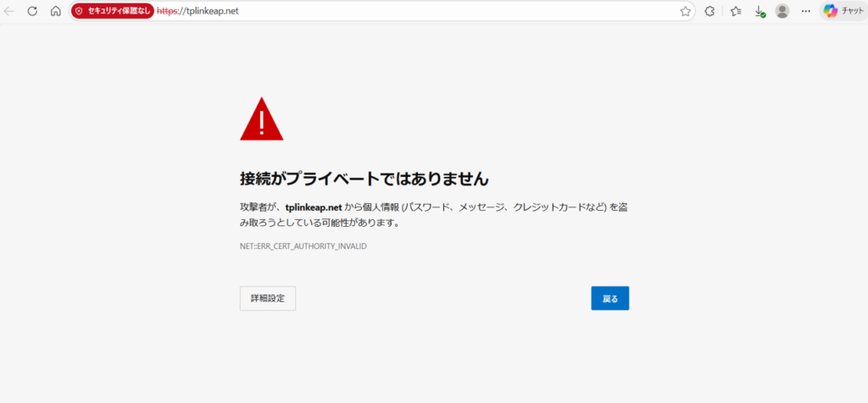Click the bold tplinkeap.net in warning message
The width and height of the screenshot is (868, 403).
313,207
